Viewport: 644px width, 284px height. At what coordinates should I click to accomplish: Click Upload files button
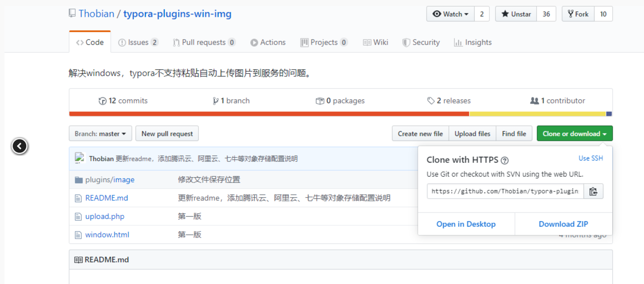pyautogui.click(x=472, y=133)
